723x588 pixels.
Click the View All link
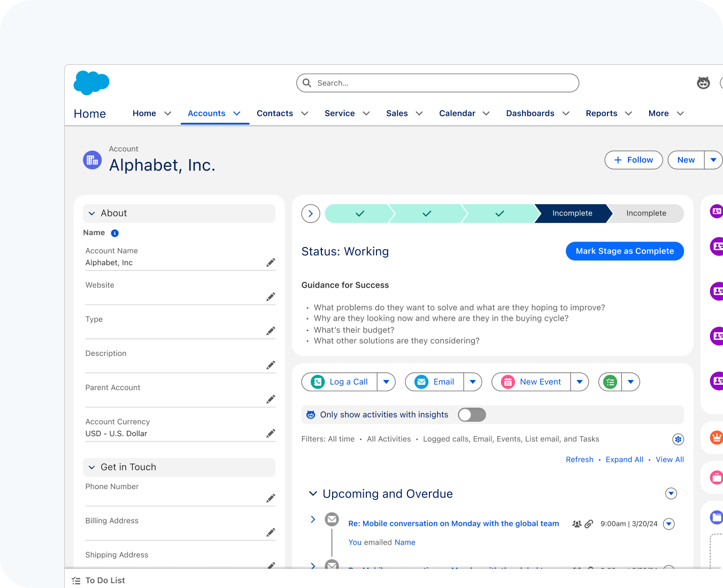point(670,460)
